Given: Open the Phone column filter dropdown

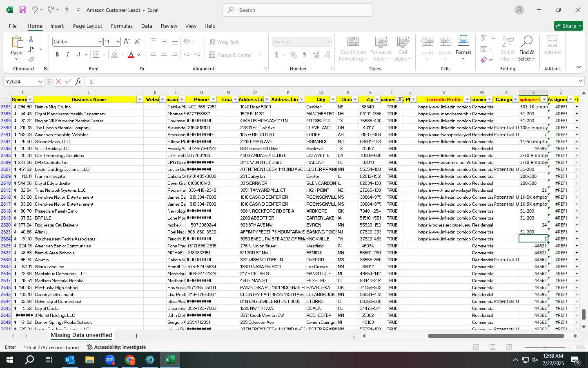Looking at the screenshot, I should point(213,99).
